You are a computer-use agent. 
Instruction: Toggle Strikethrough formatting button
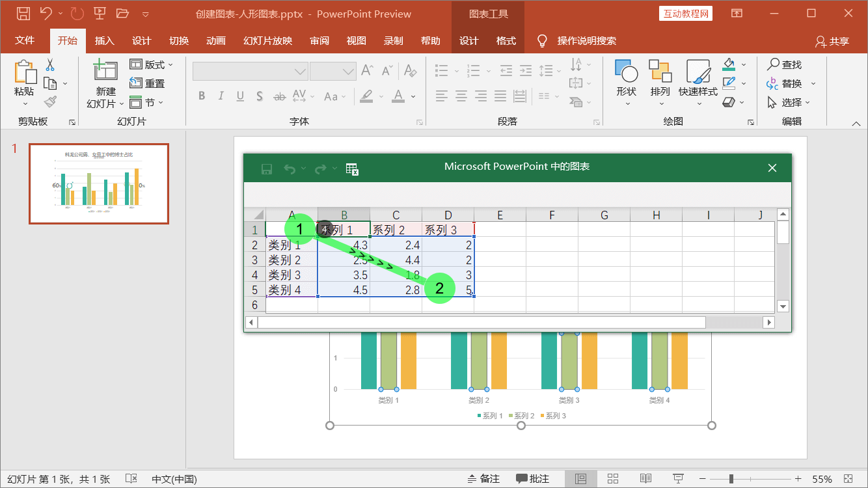tap(279, 96)
